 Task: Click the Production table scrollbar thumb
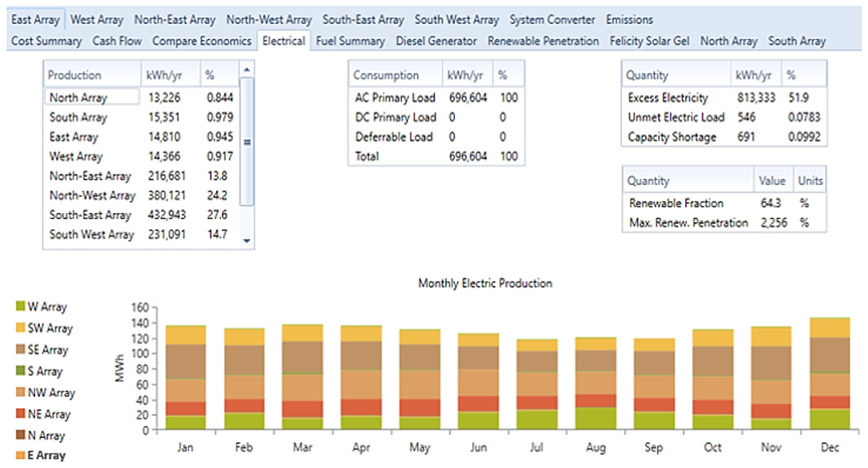247,142
